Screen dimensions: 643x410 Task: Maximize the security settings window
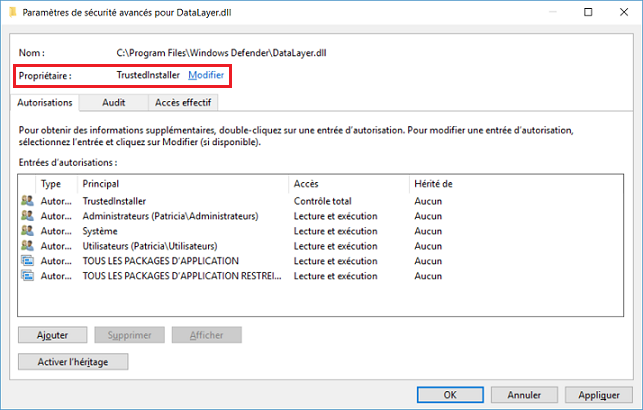[x=588, y=12]
